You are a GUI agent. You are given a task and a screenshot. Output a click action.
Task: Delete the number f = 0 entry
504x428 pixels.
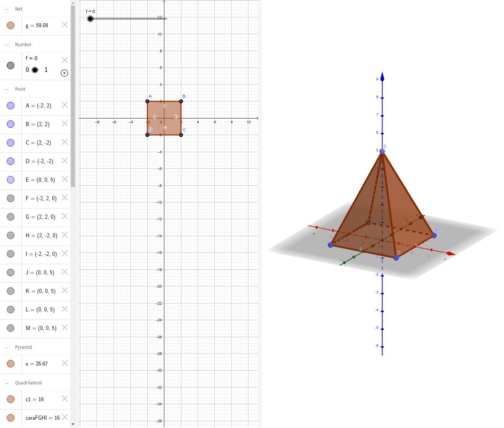(x=65, y=60)
